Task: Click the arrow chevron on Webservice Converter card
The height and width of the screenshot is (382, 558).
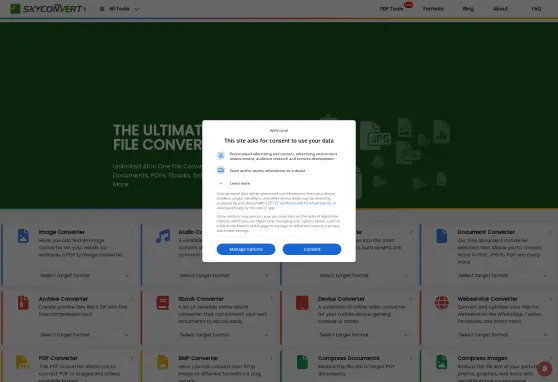Action: (x=551, y=299)
